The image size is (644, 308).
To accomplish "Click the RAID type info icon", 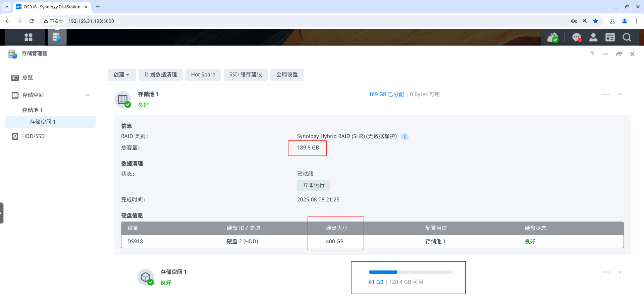I will coord(405,137).
